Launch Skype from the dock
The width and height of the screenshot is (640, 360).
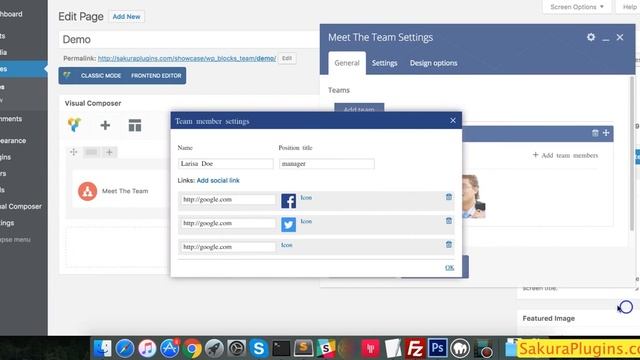pos(258,349)
